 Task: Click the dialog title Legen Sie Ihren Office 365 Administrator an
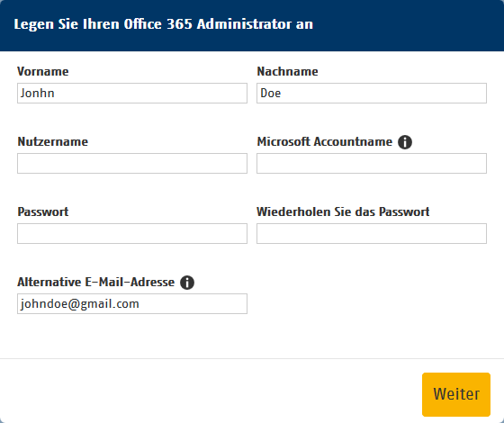coord(163,24)
